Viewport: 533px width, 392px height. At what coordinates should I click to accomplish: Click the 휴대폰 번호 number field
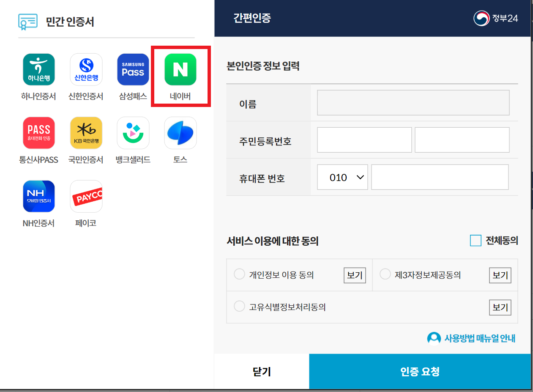[x=440, y=177]
